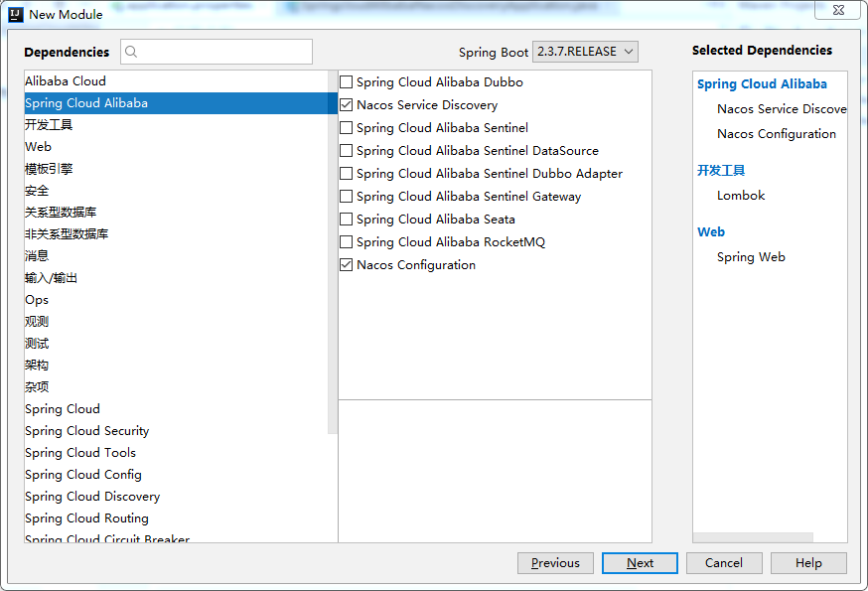Click the IntelliJ IDEA logo in title bar
This screenshot has height=591, width=868.
coord(16,14)
